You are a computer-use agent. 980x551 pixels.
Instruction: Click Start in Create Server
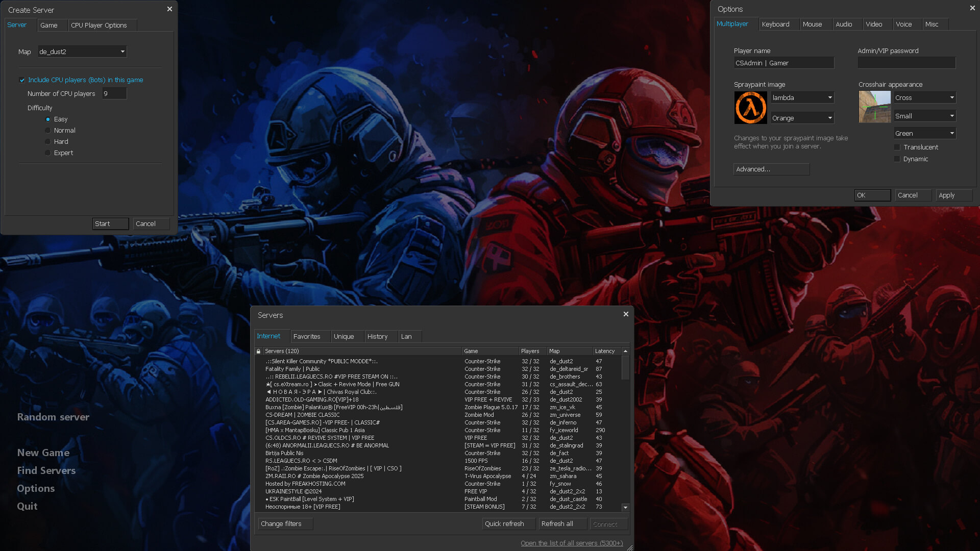point(110,224)
